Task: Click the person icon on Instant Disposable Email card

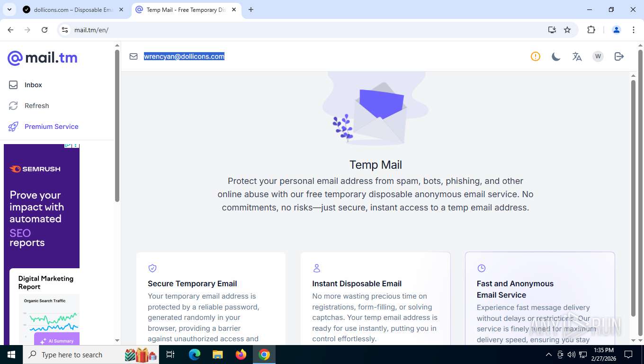Action: [x=317, y=268]
